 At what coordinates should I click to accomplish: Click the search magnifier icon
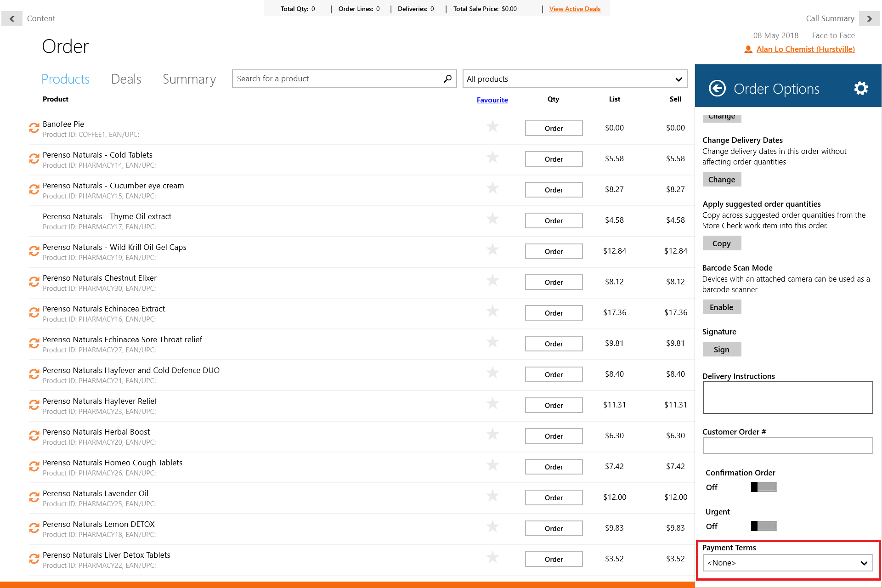pos(447,79)
